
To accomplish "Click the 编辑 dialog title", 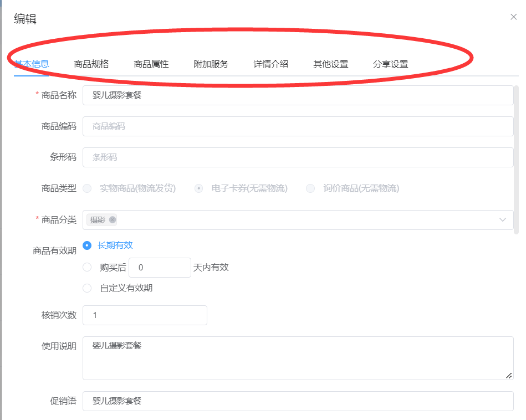I will (25, 19).
